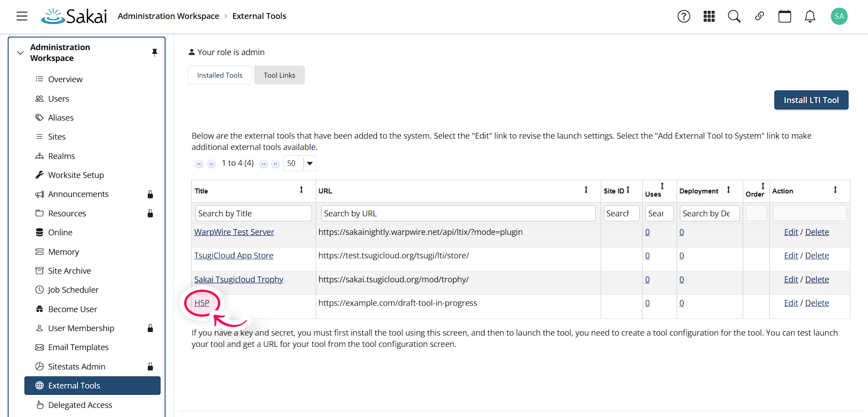868x417 pixels.
Task: Click the SA profile avatar icon
Action: pos(839,16)
